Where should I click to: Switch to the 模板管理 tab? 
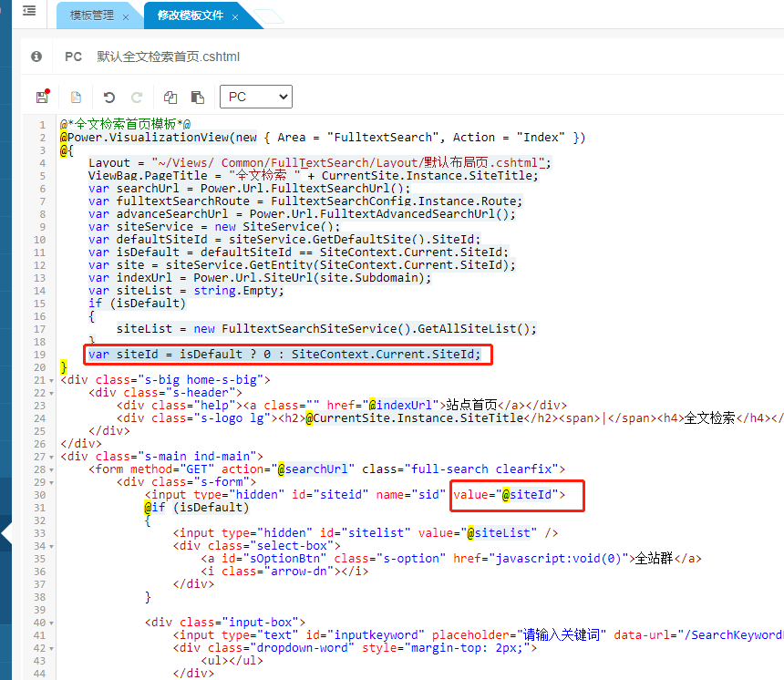point(91,16)
